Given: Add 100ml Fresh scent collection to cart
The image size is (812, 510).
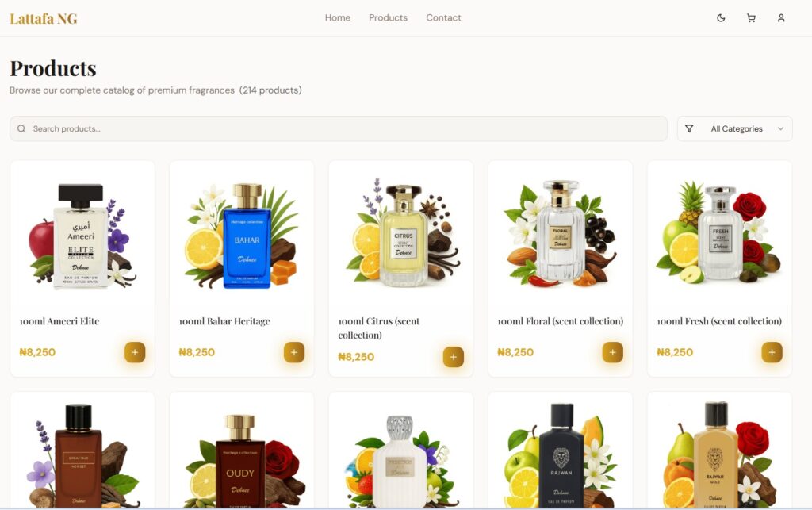Looking at the screenshot, I should click(772, 352).
